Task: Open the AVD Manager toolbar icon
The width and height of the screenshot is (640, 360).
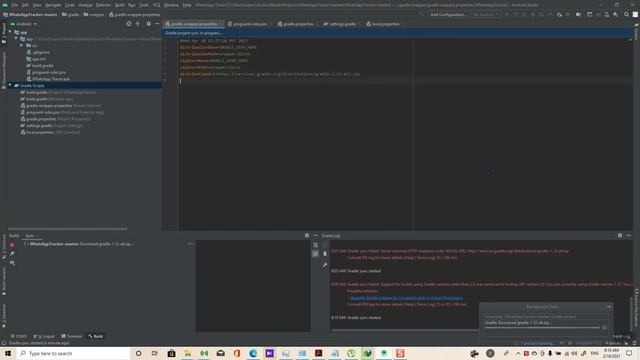Action: pyautogui.click(x=607, y=14)
